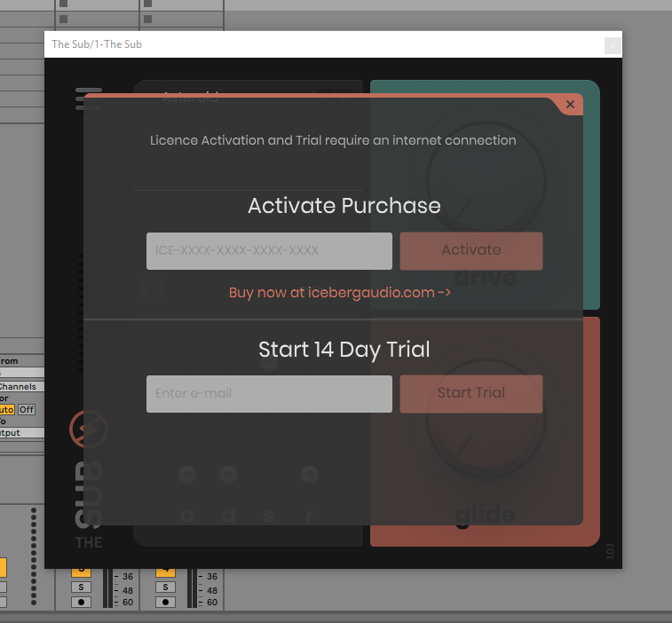Click the Asteroid preset name
The height and width of the screenshot is (623, 672).
190,98
